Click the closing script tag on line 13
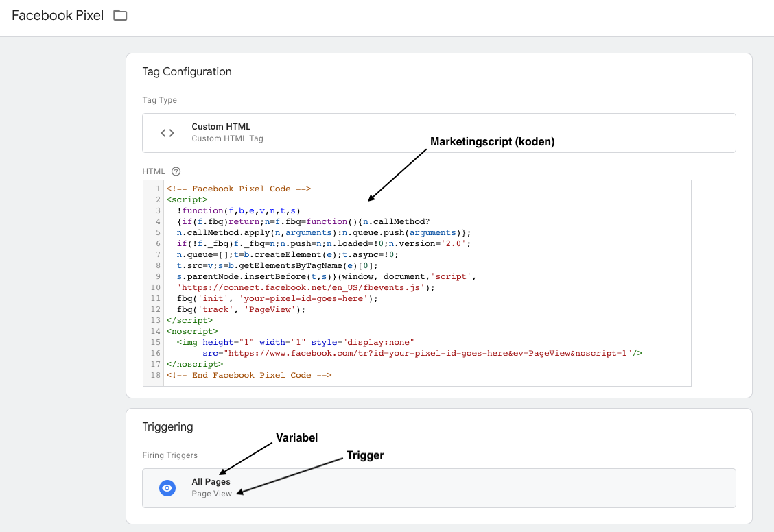 tap(189, 320)
